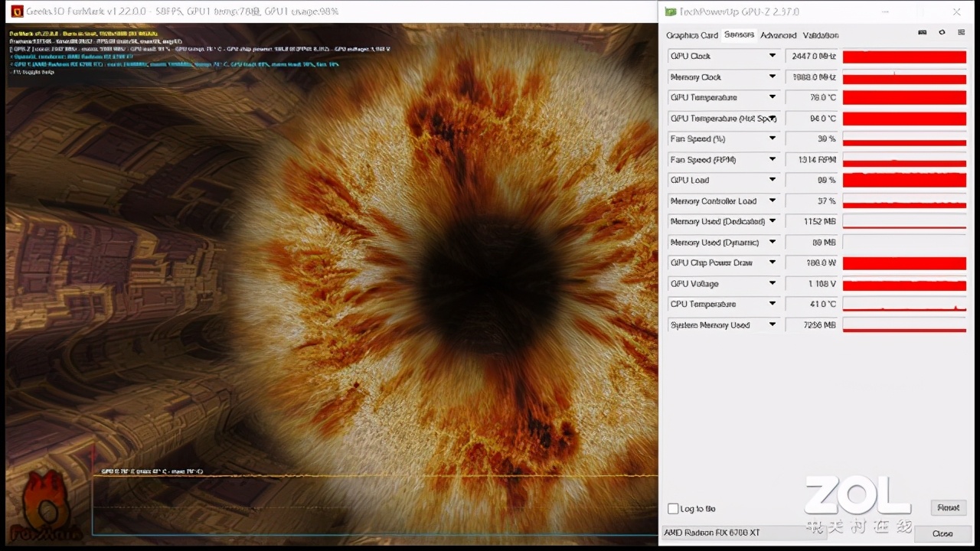Expand the Fan Speed (RPM) dropdown
Screen dimensions: 980x551
click(772, 159)
